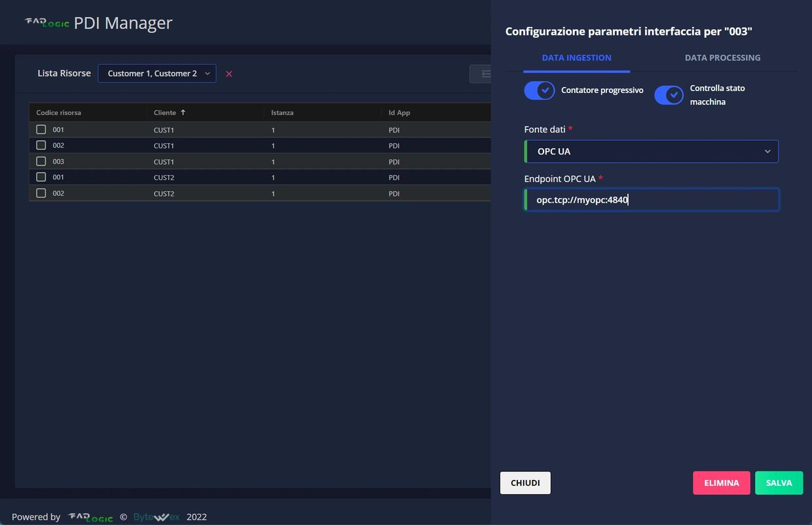Select the checkbox for 001 of CUST2

pyautogui.click(x=41, y=177)
